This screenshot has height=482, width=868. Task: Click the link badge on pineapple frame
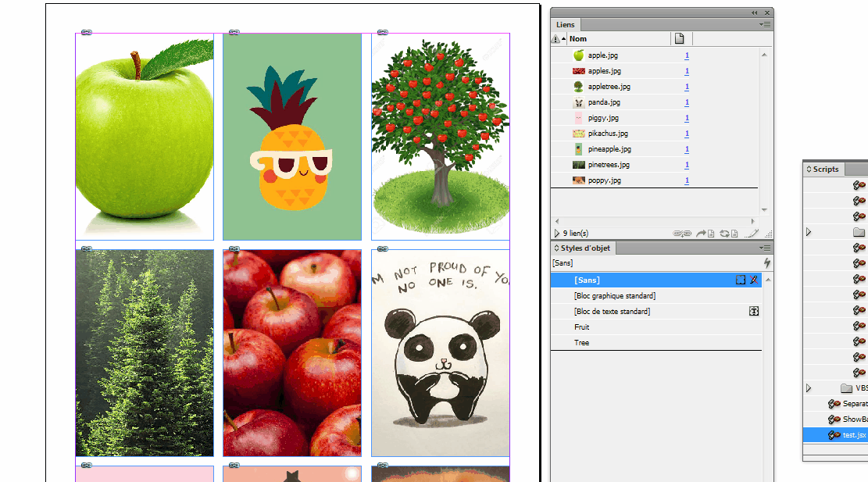coord(234,33)
